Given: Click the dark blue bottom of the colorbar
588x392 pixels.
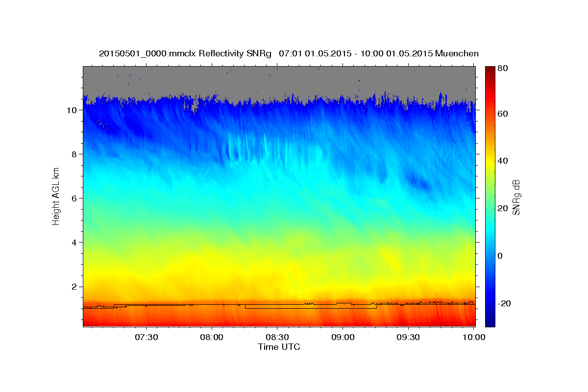Looking at the screenshot, I should coord(490,321).
